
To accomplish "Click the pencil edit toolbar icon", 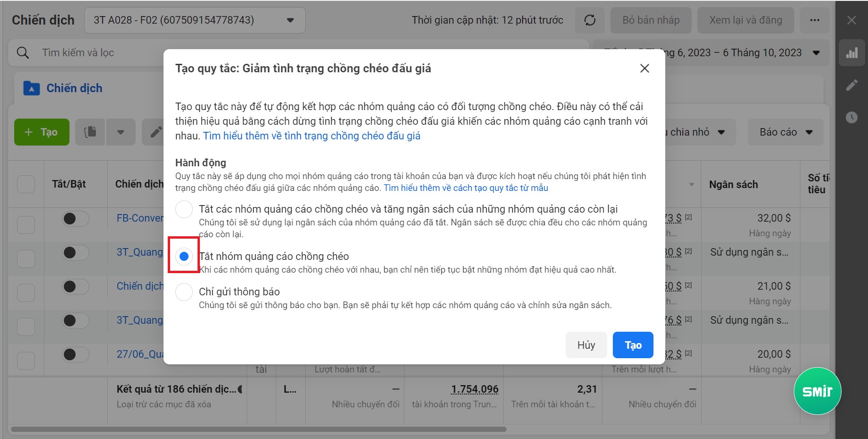I will click(156, 132).
